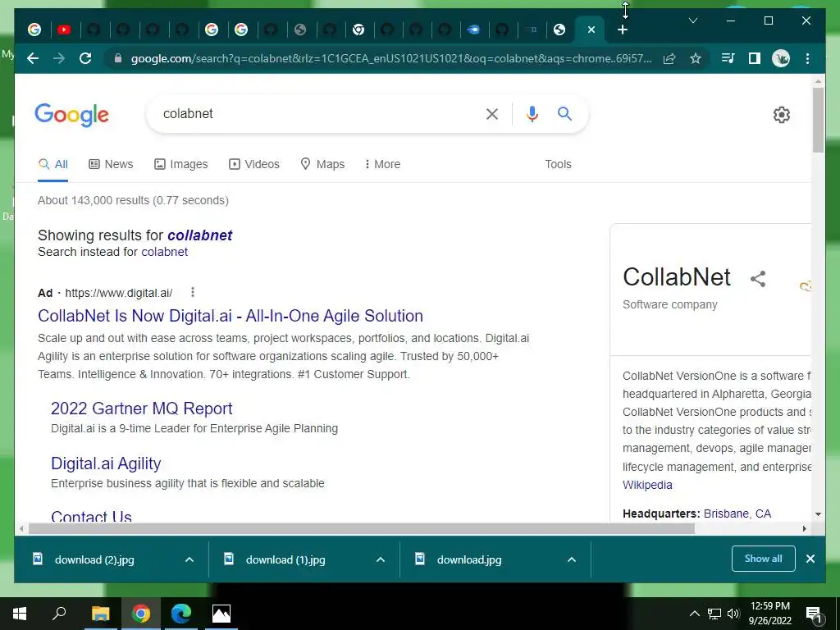Open File Explorer from taskbar
The height and width of the screenshot is (630, 840).
100,613
